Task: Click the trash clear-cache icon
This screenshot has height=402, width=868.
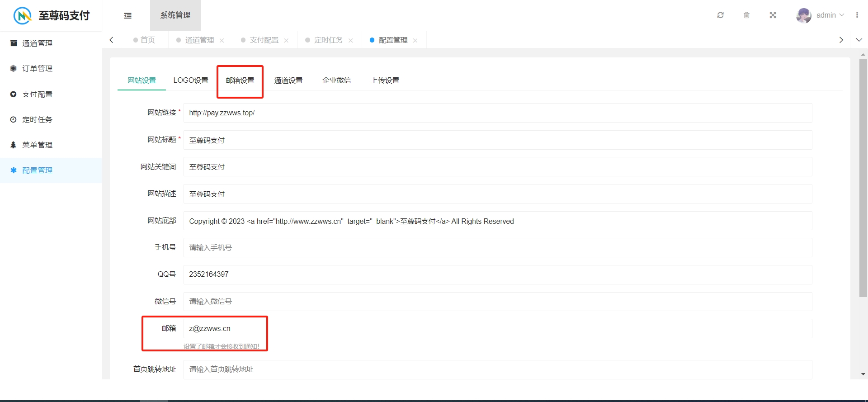Action: pyautogui.click(x=747, y=15)
